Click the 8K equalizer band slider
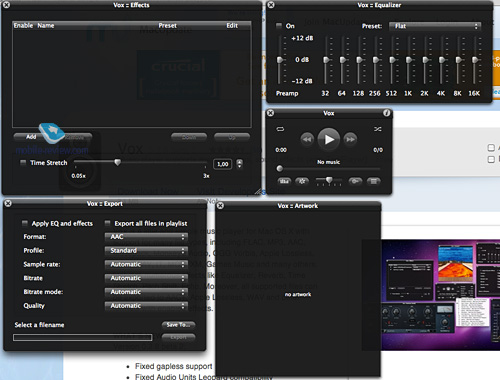Screen dimensions: 500x380 tap(458, 60)
